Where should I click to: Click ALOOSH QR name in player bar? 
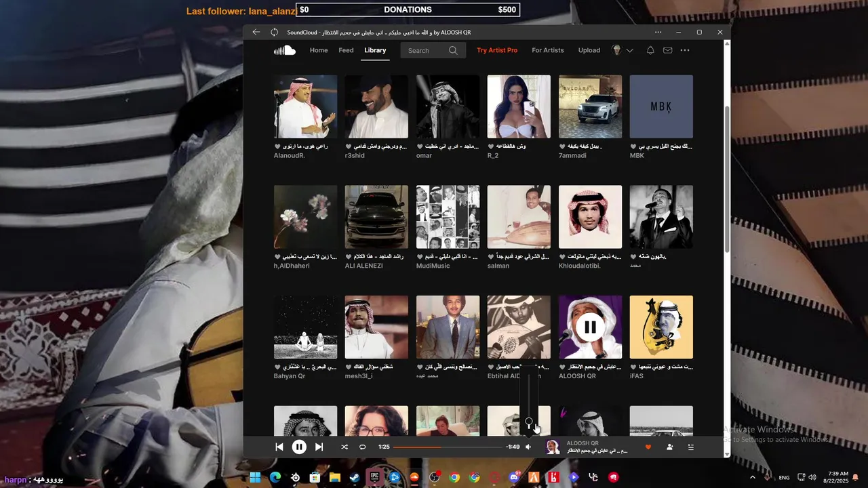(x=583, y=443)
